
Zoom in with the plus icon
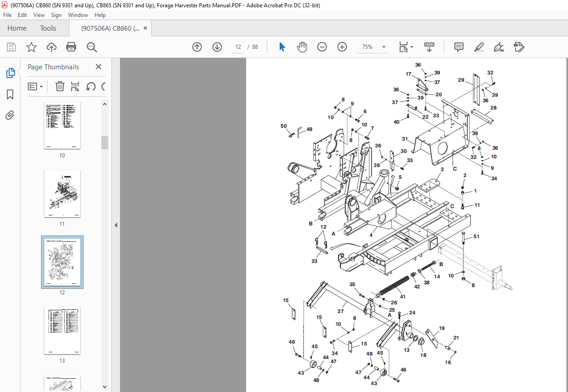[x=342, y=47]
